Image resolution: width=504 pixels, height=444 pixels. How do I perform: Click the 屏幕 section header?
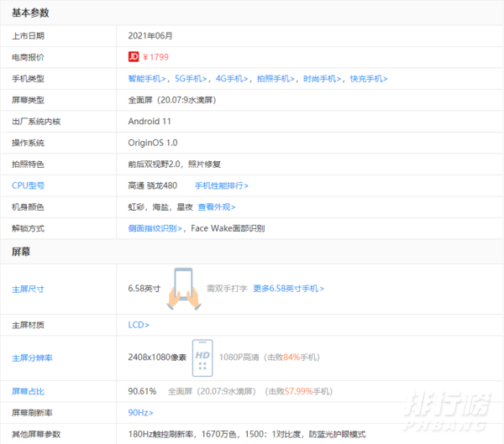21,252
